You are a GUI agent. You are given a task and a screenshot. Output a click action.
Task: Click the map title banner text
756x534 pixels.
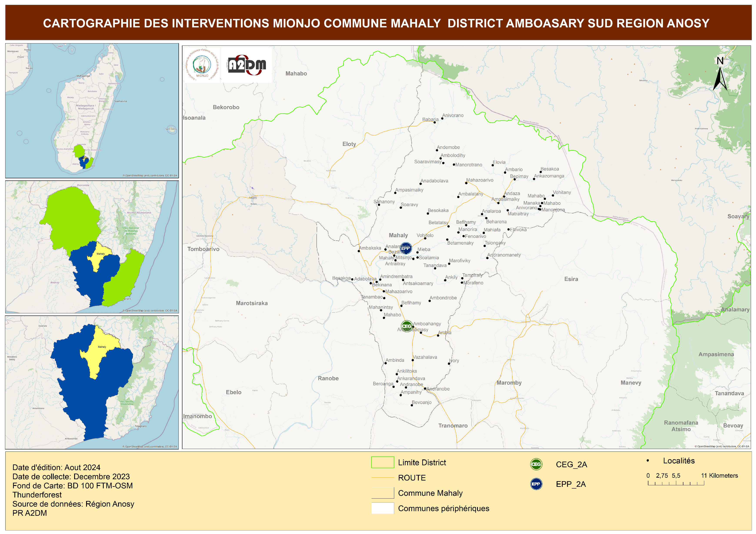(x=376, y=23)
